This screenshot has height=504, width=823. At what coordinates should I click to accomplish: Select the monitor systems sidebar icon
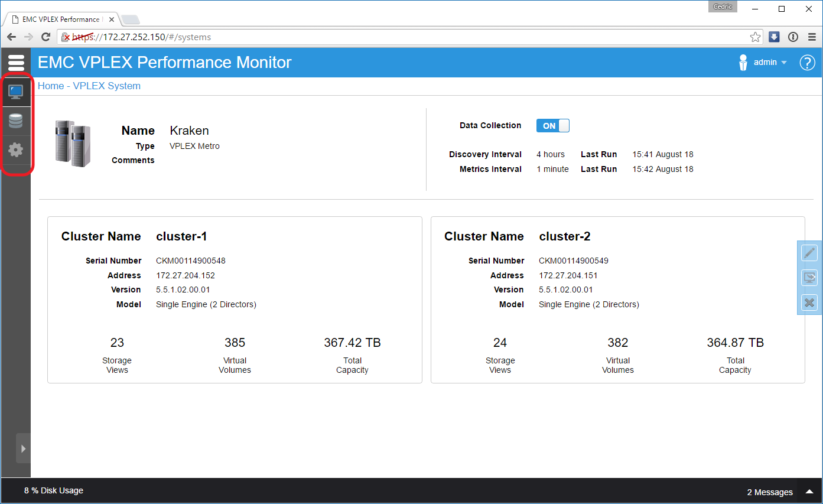[x=15, y=92]
